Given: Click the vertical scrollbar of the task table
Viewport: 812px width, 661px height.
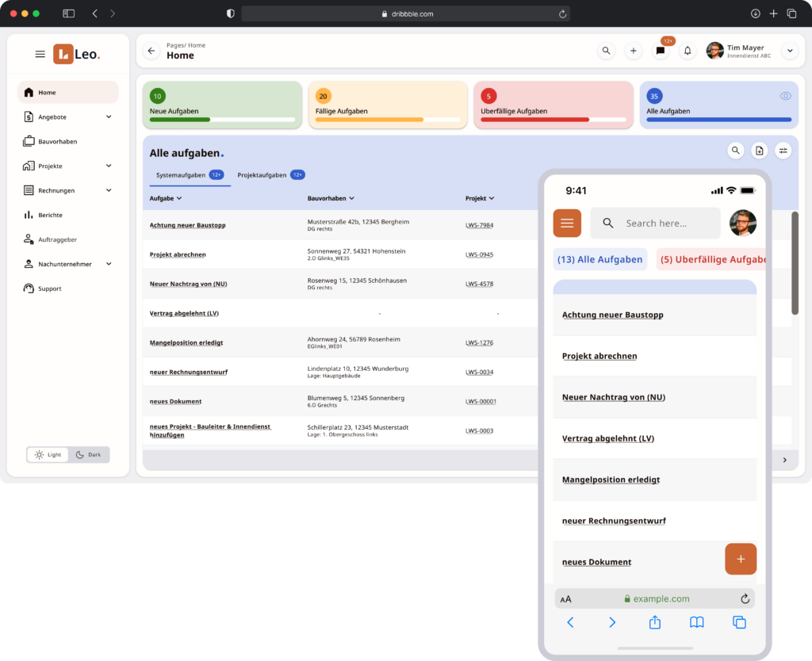Looking at the screenshot, I should (795, 263).
